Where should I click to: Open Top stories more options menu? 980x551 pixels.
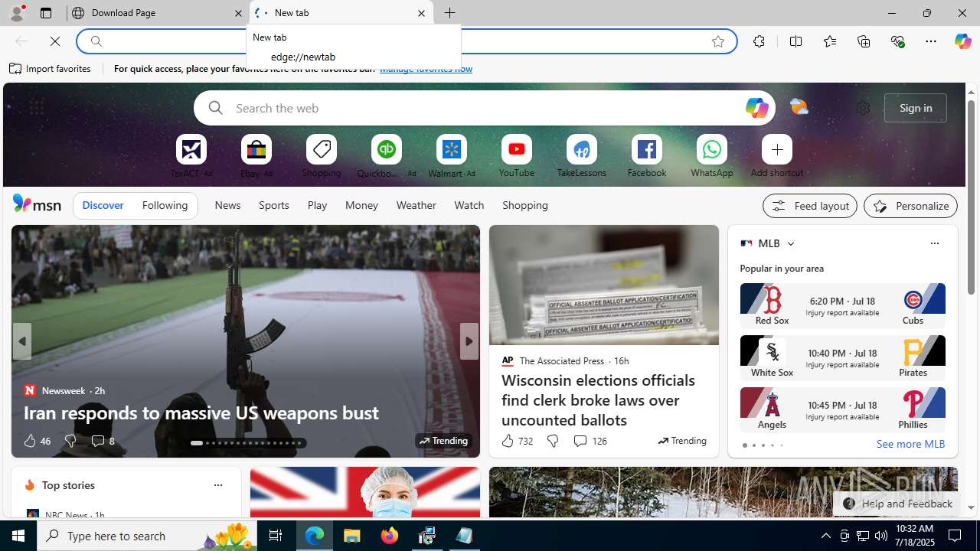click(x=217, y=485)
